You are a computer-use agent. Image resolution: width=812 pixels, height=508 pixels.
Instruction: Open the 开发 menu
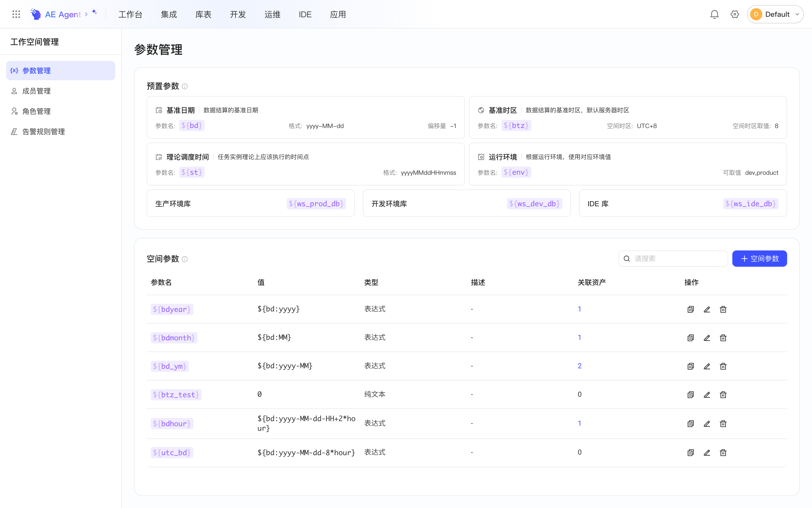[238, 14]
